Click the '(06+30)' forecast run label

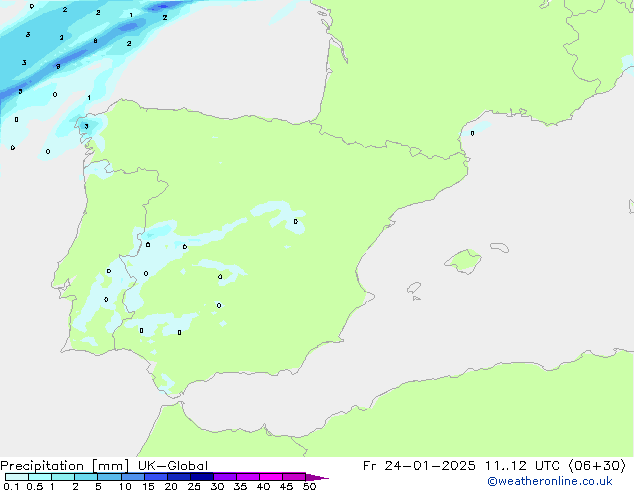point(597,466)
